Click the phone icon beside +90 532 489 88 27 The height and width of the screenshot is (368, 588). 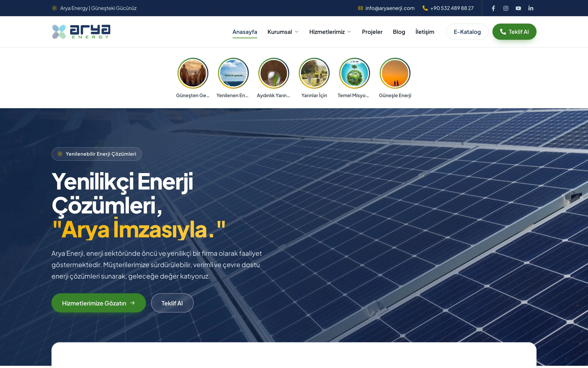point(425,8)
